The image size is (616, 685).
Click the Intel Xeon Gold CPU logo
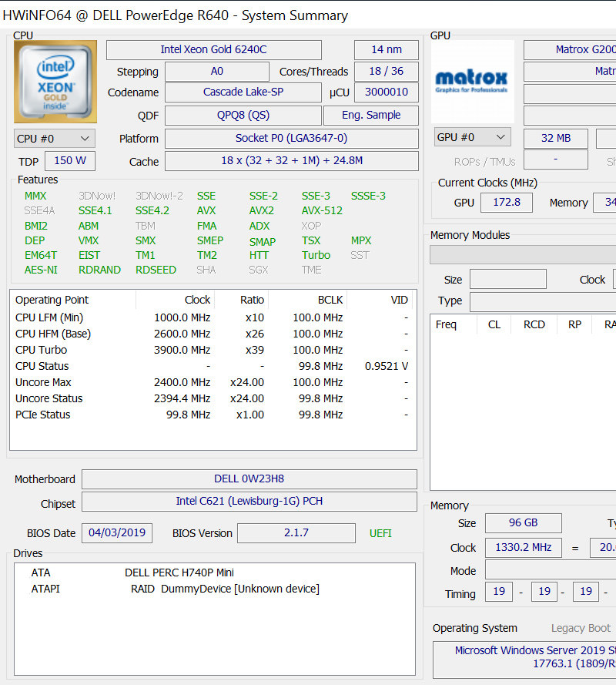55,82
